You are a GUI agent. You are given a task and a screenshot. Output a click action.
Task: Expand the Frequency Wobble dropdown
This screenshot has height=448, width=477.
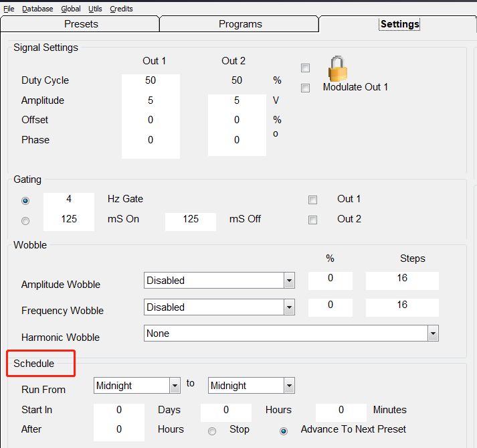pyautogui.click(x=289, y=307)
